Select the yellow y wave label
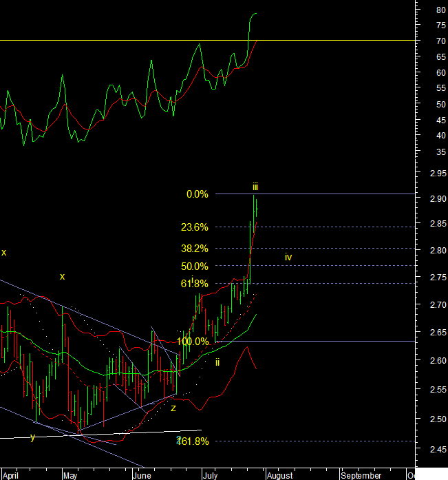Viewport: 448px width, 480px height. (x=33, y=438)
